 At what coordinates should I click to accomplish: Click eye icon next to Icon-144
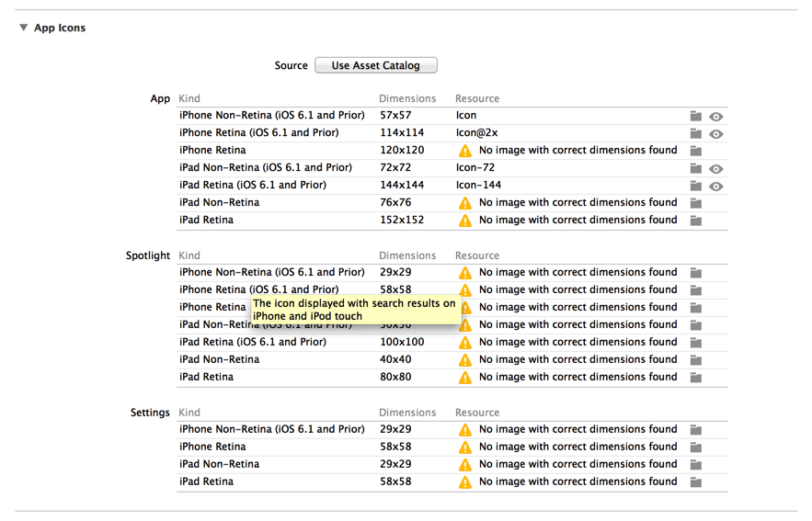pos(715,187)
